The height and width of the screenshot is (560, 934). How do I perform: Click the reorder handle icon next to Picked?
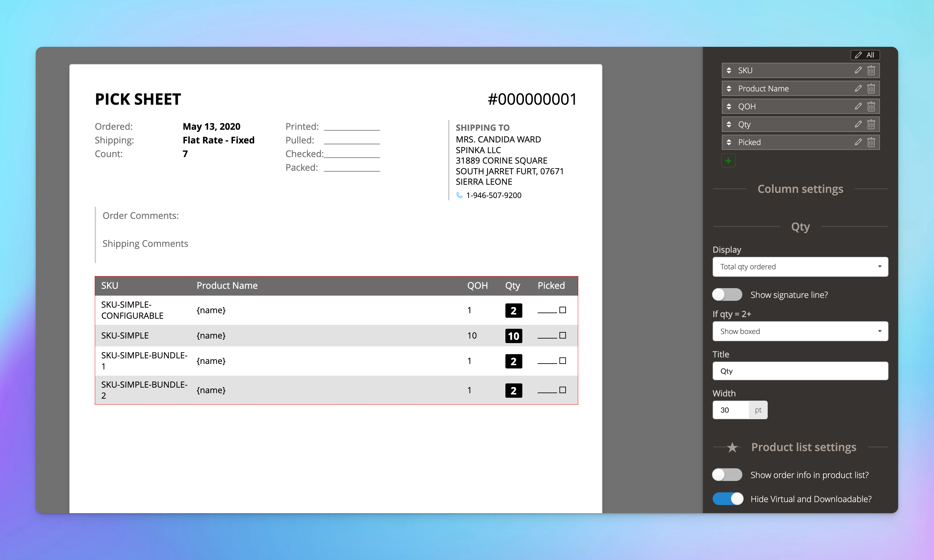tap(729, 142)
